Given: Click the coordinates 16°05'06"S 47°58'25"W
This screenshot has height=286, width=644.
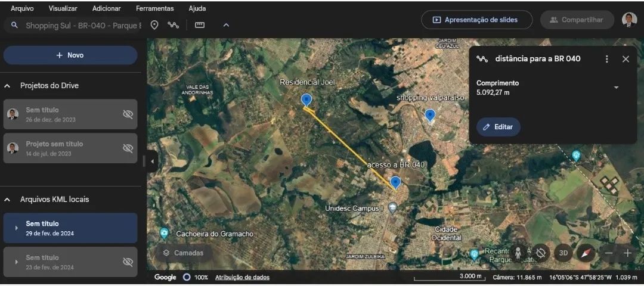Looking at the screenshot, I should [x=581, y=278].
